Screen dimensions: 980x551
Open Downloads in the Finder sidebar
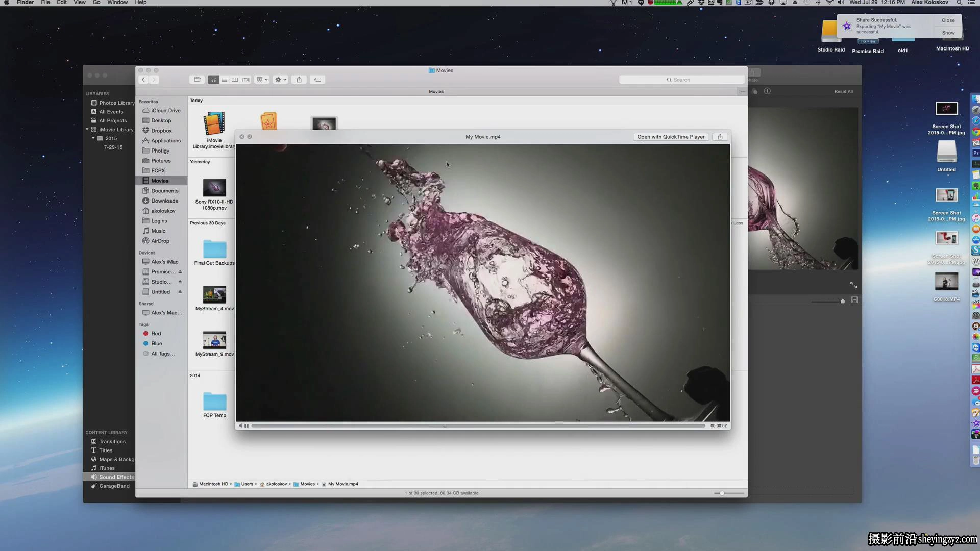click(161, 201)
